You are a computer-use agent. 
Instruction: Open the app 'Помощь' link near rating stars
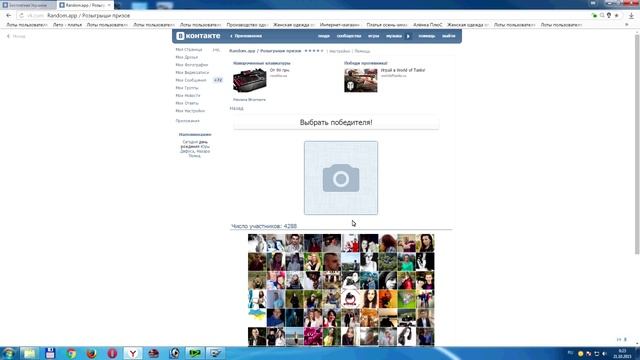tap(362, 51)
